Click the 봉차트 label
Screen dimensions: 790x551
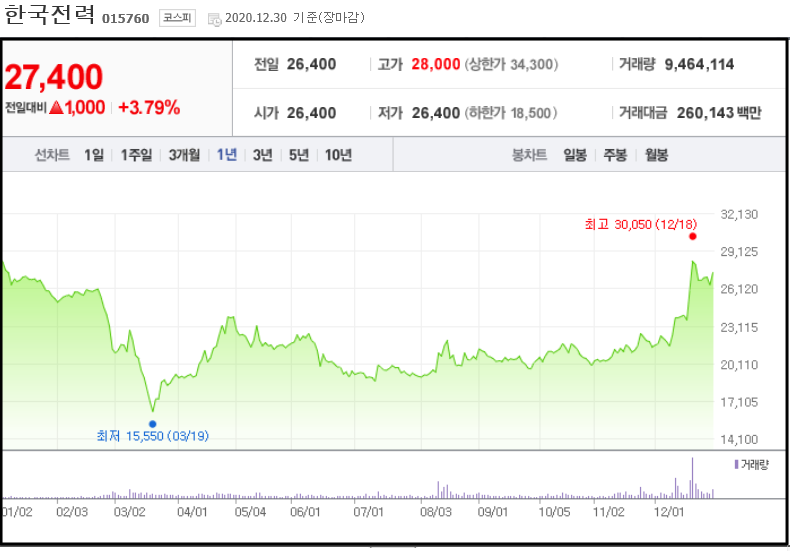[x=529, y=155]
